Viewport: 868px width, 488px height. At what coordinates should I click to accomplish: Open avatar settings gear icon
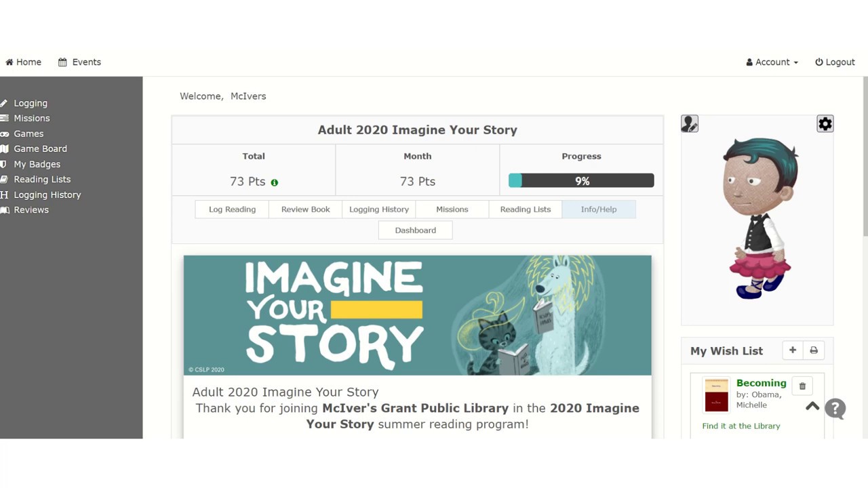click(825, 124)
